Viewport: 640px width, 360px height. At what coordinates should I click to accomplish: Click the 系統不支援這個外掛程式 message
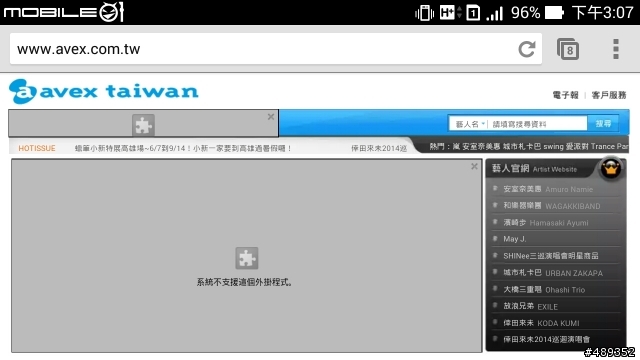tap(244, 282)
